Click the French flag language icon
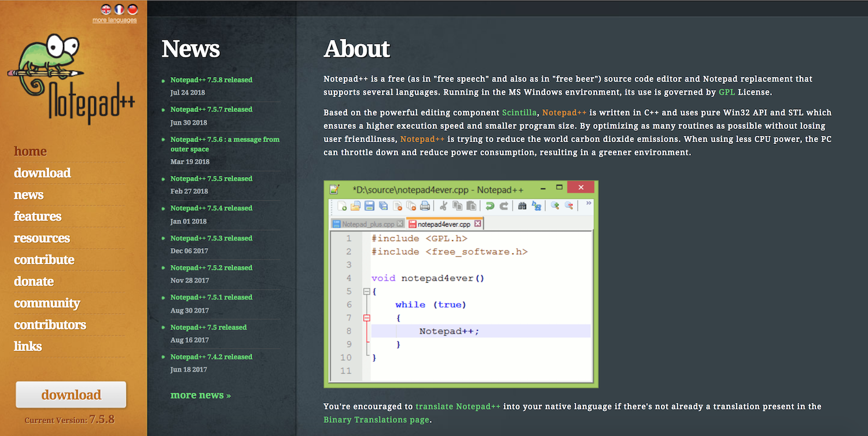This screenshot has width=868, height=436. coord(119,9)
